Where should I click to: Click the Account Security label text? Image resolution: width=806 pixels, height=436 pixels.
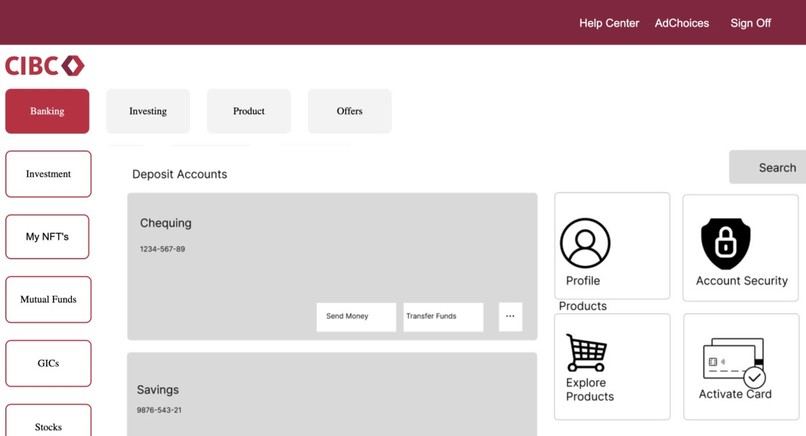point(742,281)
